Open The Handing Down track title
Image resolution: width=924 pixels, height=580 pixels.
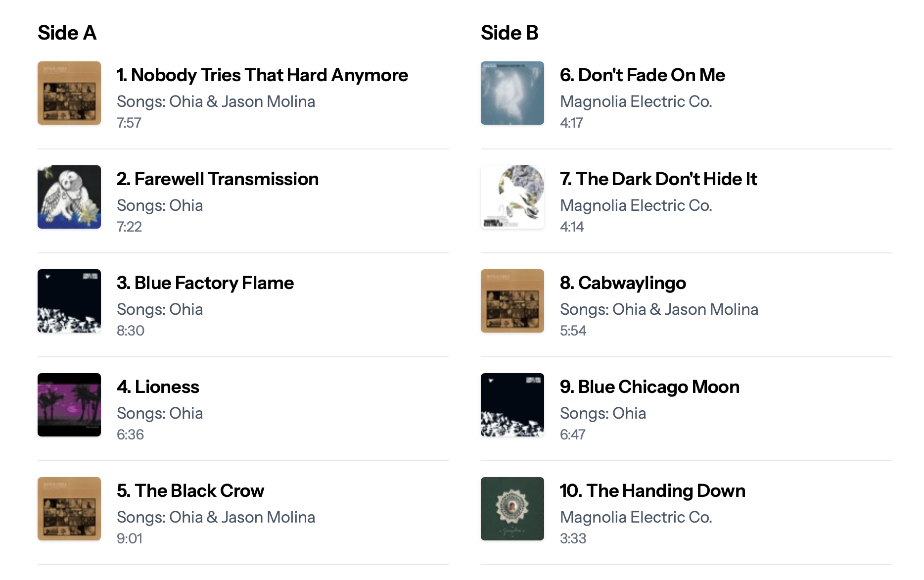click(652, 491)
